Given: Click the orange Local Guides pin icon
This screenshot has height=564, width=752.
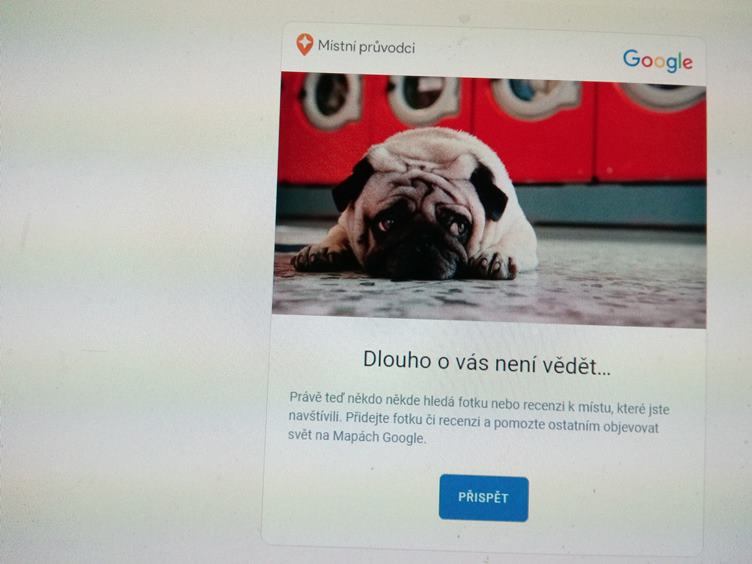Looking at the screenshot, I should point(305,45).
